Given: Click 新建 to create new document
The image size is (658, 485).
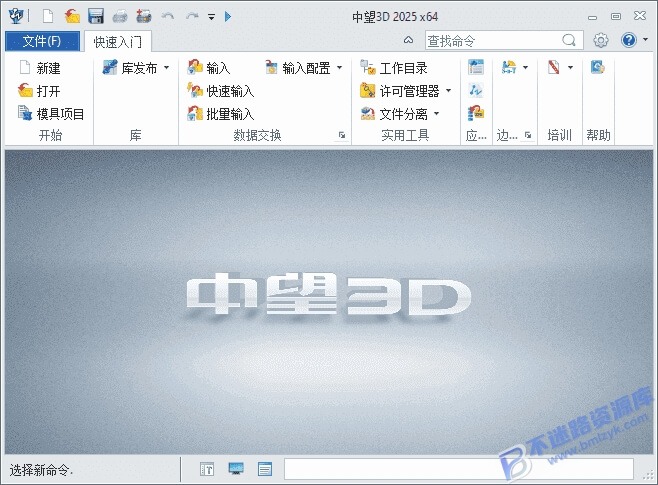Looking at the screenshot, I should coord(40,68).
